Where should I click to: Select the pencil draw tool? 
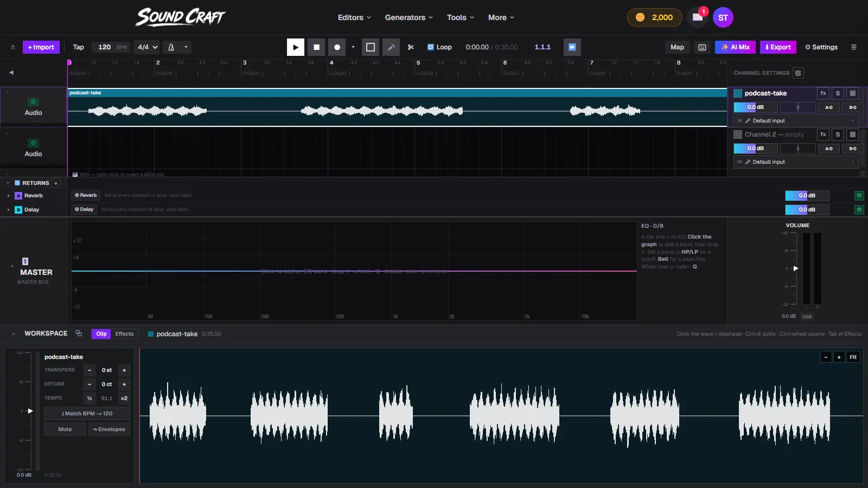(391, 47)
